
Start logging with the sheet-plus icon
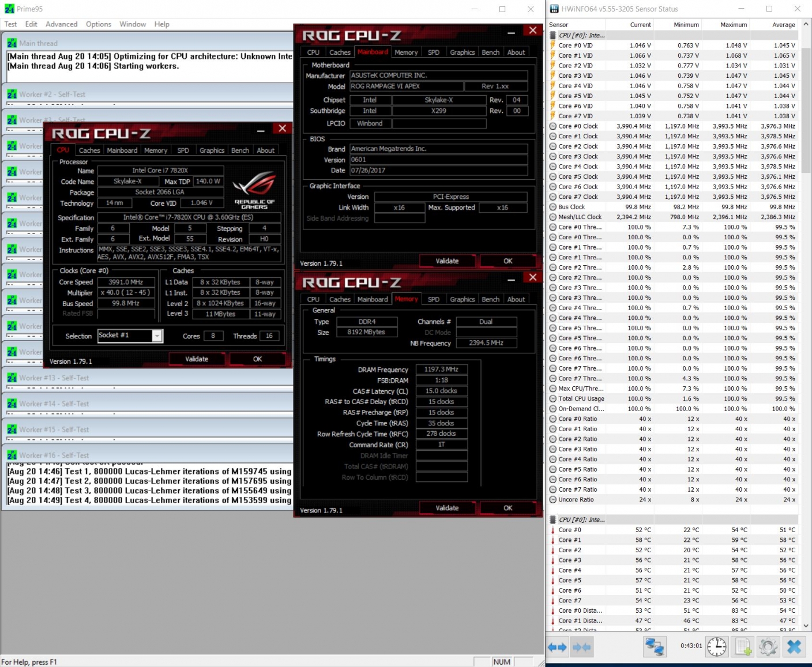click(743, 647)
